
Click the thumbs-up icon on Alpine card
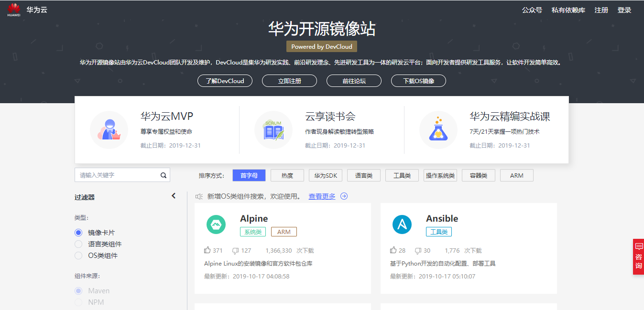(207, 250)
